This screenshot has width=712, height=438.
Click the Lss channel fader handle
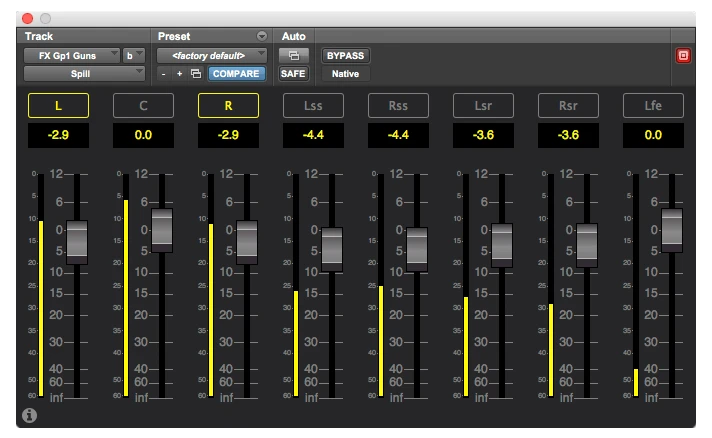[332, 249]
